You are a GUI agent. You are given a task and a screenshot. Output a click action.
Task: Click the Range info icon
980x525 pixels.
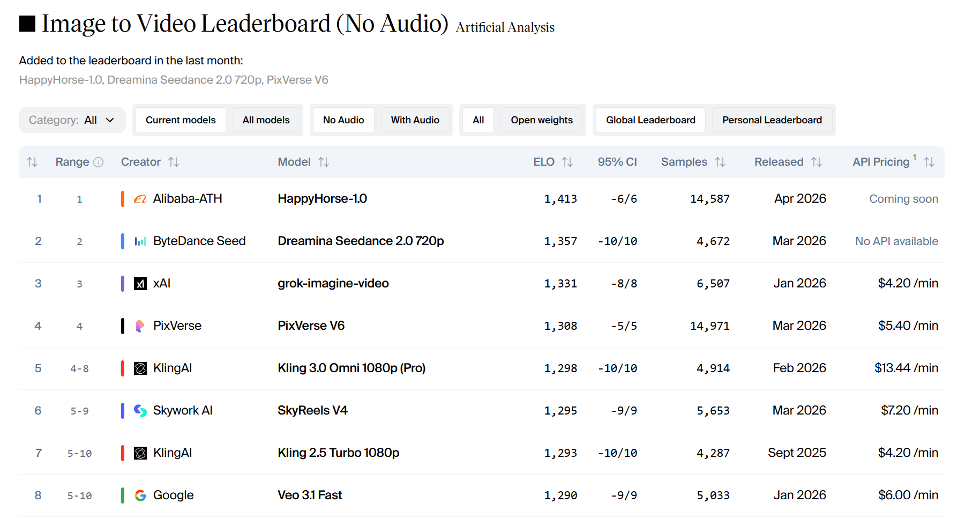(99, 162)
